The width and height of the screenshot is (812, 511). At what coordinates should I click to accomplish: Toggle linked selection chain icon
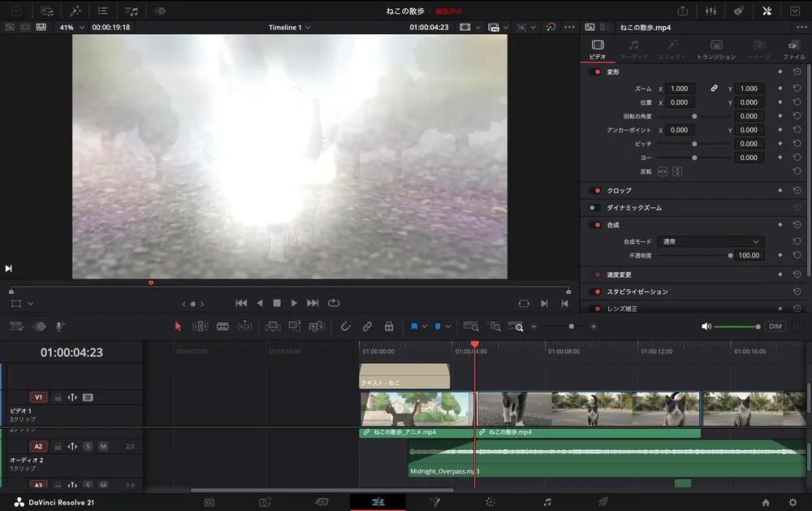pos(367,327)
